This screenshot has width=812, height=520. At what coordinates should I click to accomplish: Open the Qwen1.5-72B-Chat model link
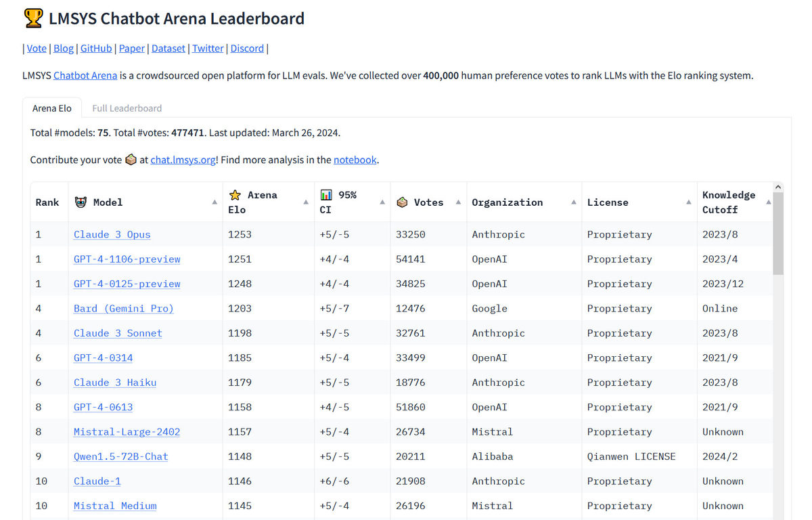click(121, 456)
